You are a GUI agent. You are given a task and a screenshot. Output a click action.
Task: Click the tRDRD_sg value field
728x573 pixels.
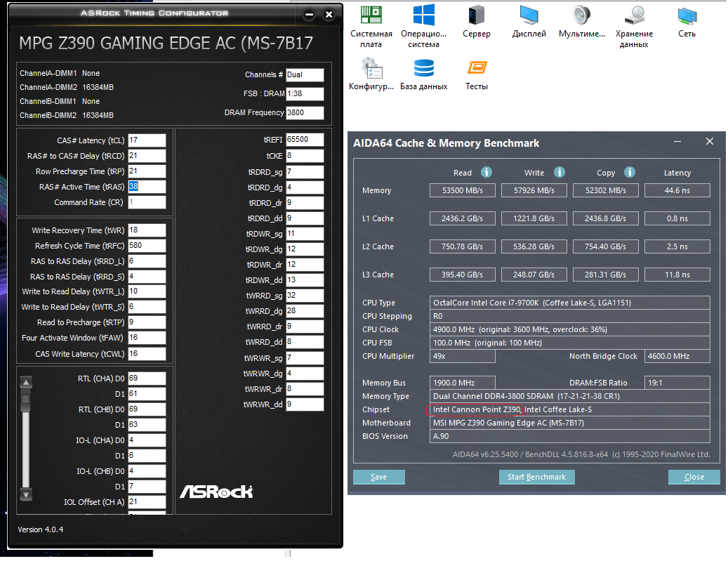tap(305, 172)
